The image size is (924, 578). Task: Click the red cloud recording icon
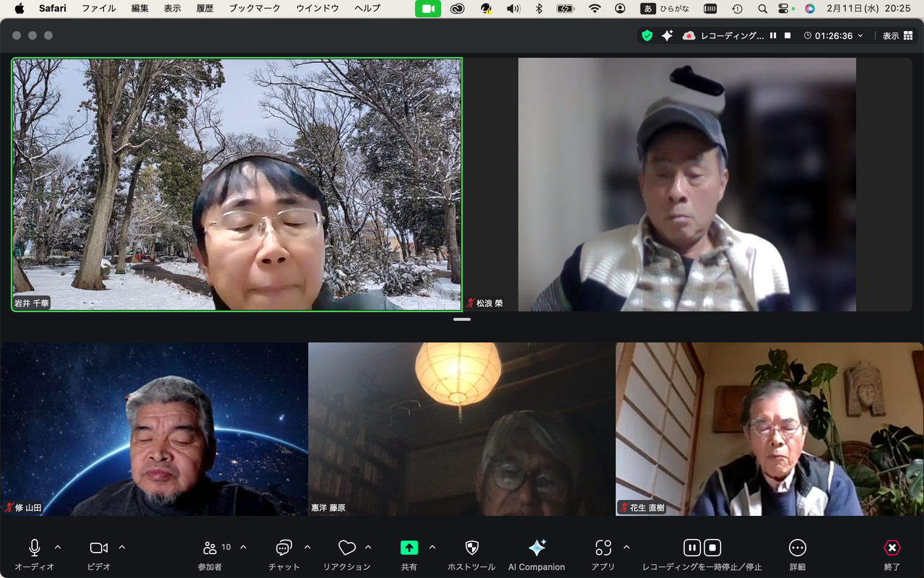689,35
